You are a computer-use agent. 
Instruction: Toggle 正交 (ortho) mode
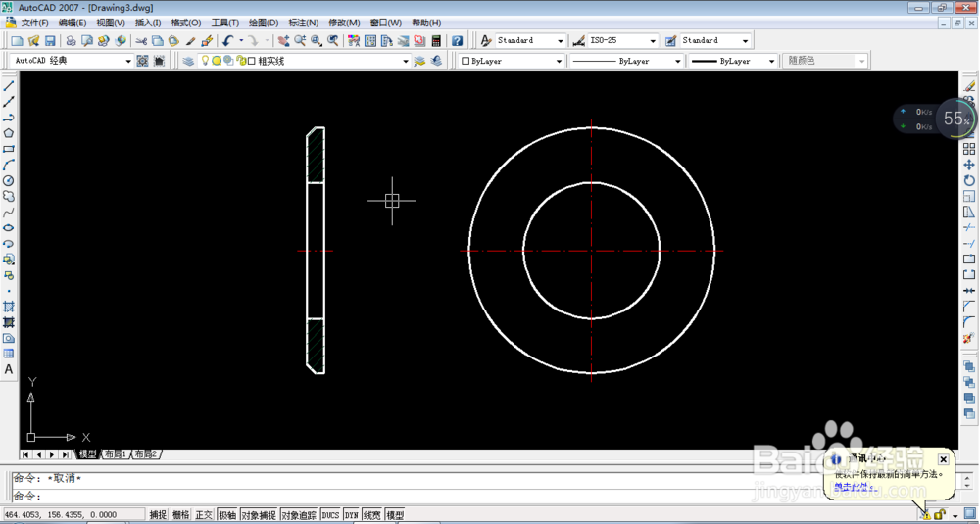pyautogui.click(x=204, y=515)
